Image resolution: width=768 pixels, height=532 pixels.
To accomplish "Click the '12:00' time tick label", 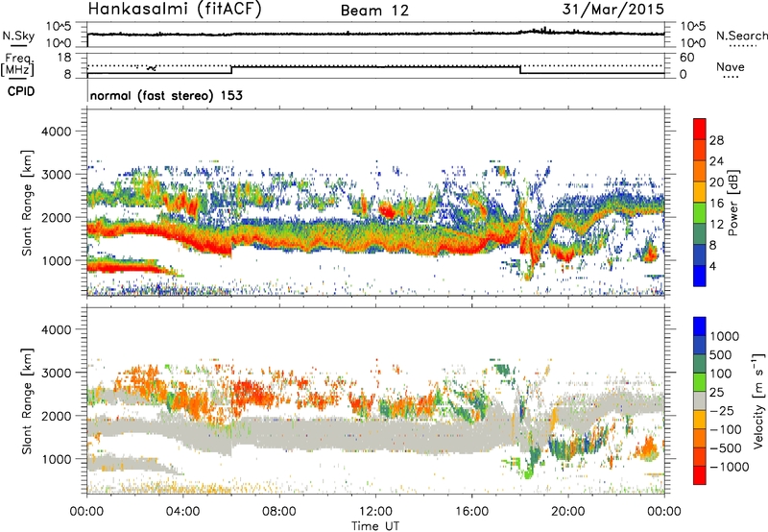I will pos(375,512).
